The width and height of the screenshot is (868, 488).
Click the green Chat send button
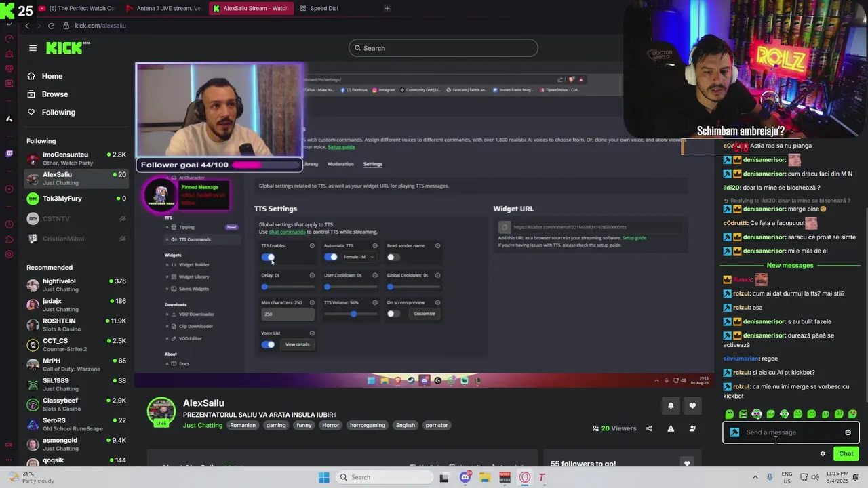tap(846, 454)
